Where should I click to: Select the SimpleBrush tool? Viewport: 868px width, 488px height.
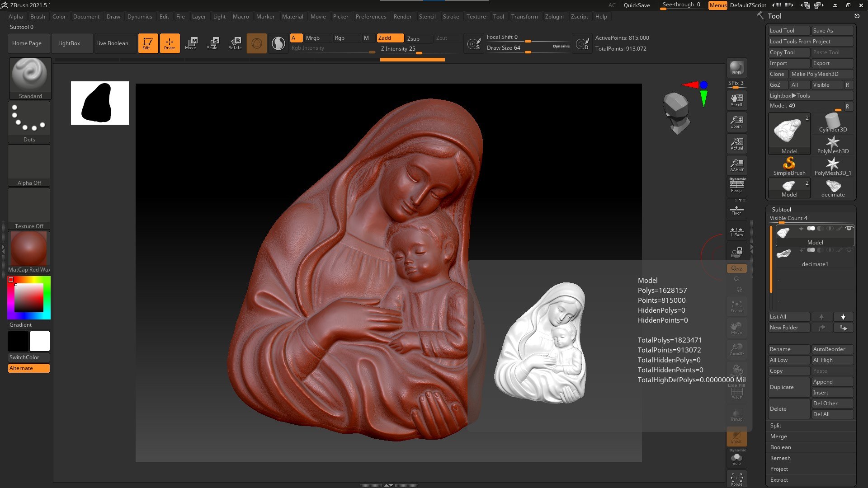[x=789, y=166]
